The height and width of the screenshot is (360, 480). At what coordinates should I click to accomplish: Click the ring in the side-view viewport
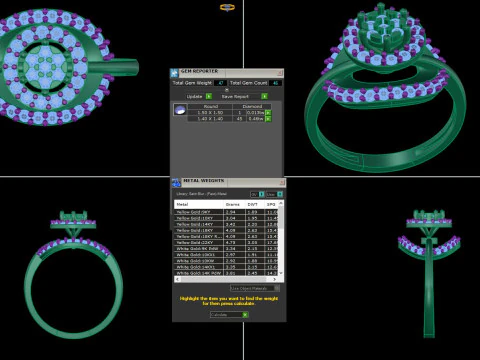point(429,273)
